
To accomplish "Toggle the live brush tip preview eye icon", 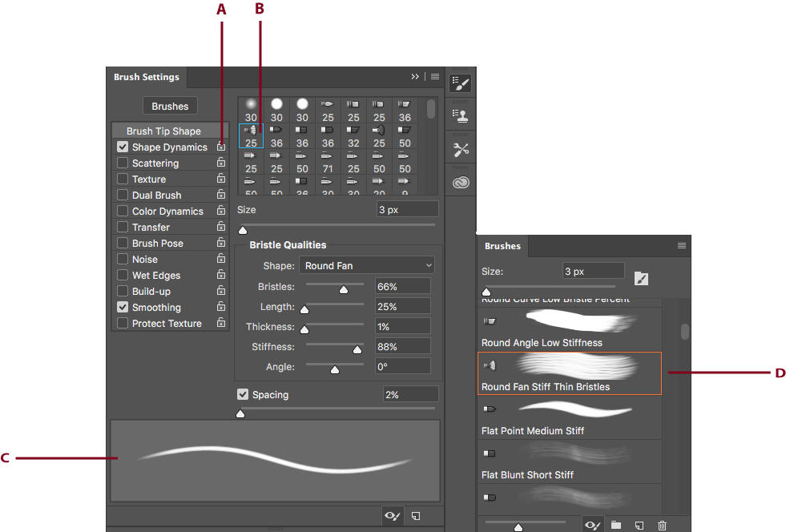I will pyautogui.click(x=392, y=516).
